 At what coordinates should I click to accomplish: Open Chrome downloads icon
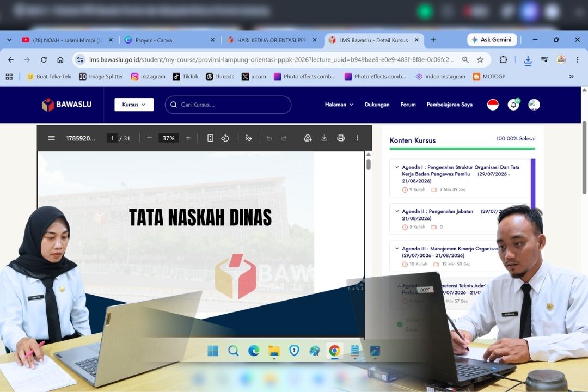pos(528,60)
